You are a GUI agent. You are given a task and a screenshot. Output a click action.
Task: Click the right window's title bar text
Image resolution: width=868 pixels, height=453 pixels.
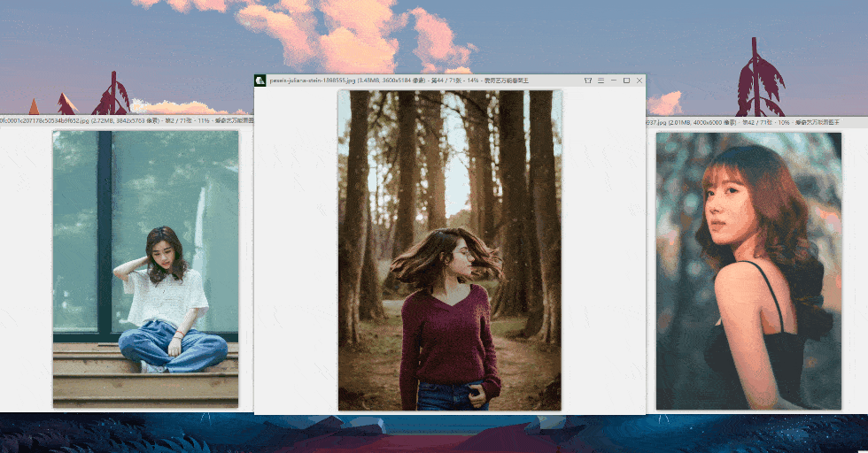click(x=753, y=121)
